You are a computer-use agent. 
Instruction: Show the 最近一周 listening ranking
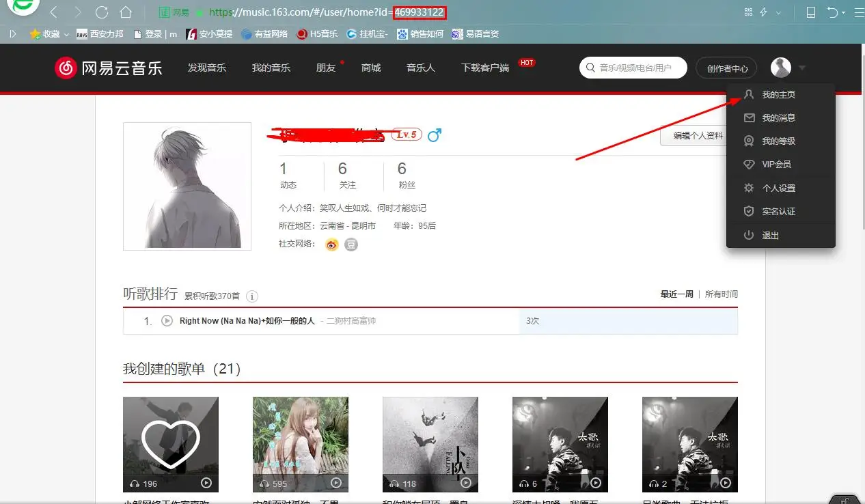point(677,294)
